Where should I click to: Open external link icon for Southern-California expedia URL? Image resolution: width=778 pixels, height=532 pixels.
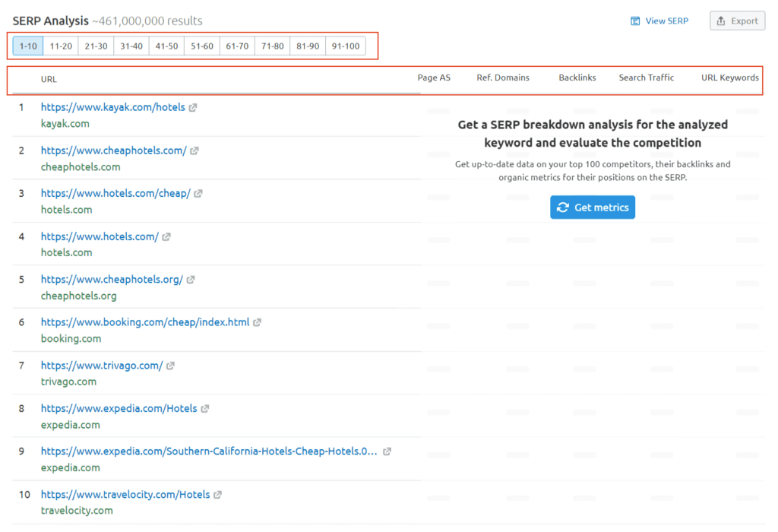coord(387,451)
